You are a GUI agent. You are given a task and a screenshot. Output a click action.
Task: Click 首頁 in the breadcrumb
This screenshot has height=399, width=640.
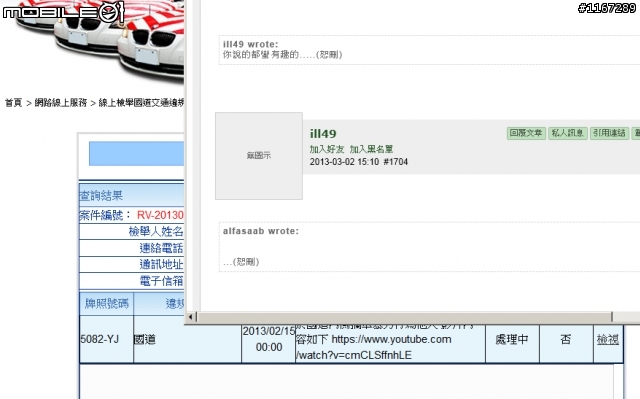click(x=13, y=103)
